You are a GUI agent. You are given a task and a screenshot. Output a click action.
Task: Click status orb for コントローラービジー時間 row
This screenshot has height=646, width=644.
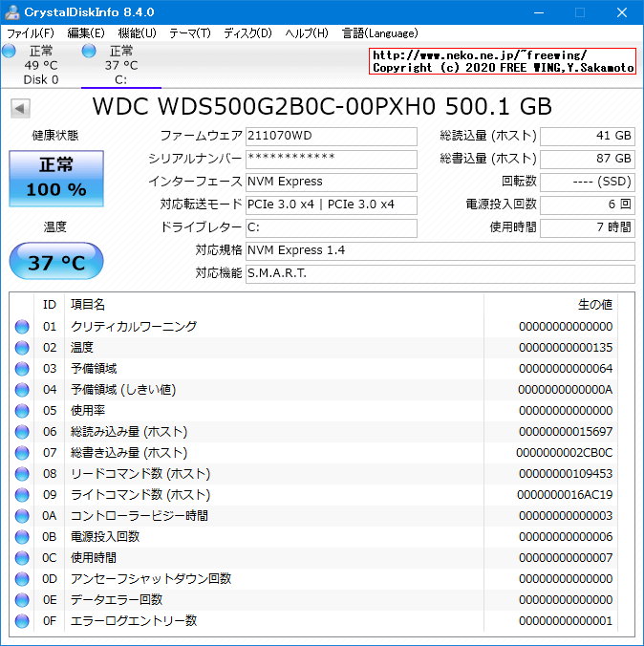click(22, 516)
